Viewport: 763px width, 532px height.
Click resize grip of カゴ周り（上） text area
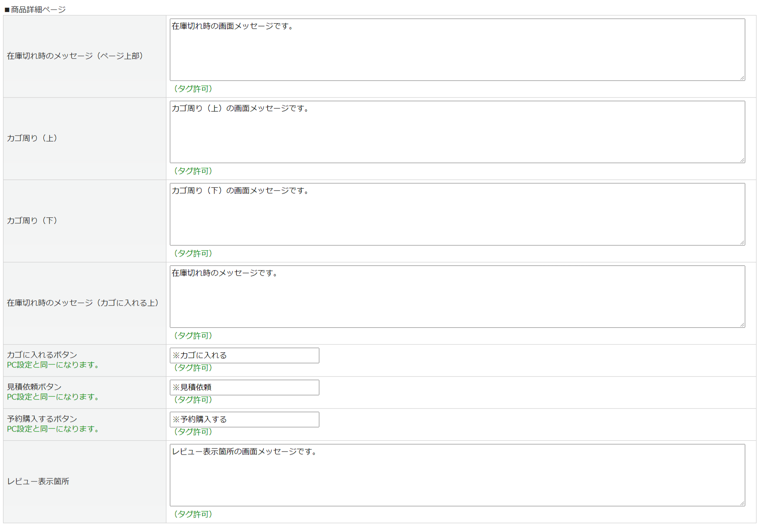click(x=742, y=160)
